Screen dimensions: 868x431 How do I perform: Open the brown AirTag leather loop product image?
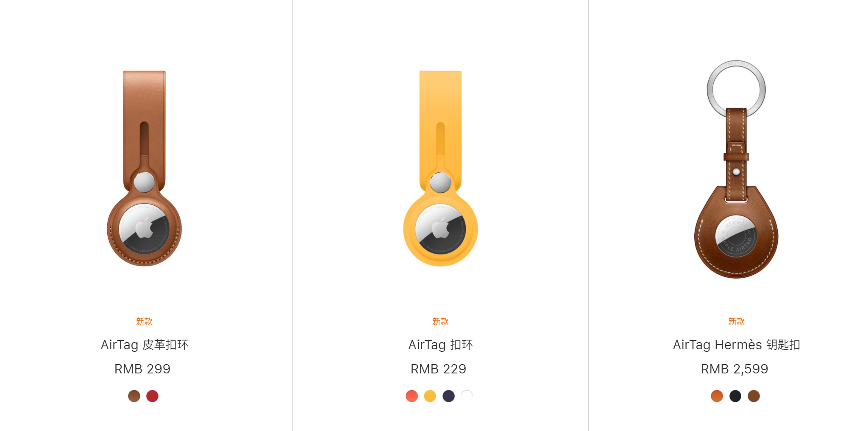point(144,168)
